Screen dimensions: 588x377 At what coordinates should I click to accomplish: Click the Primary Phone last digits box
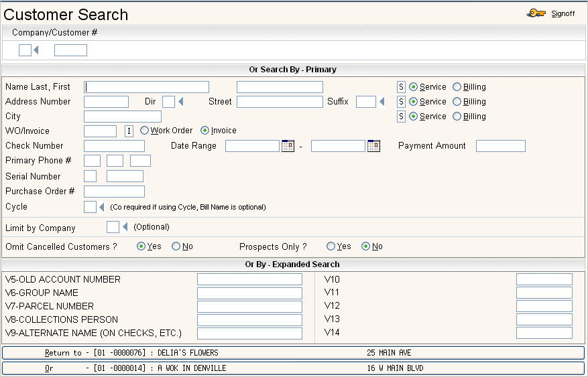140,161
